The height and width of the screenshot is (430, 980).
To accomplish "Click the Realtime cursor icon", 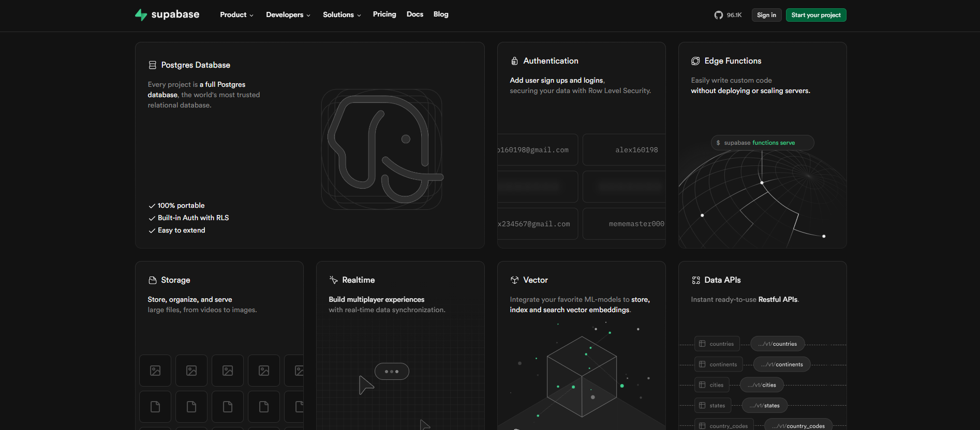I will 333,280.
